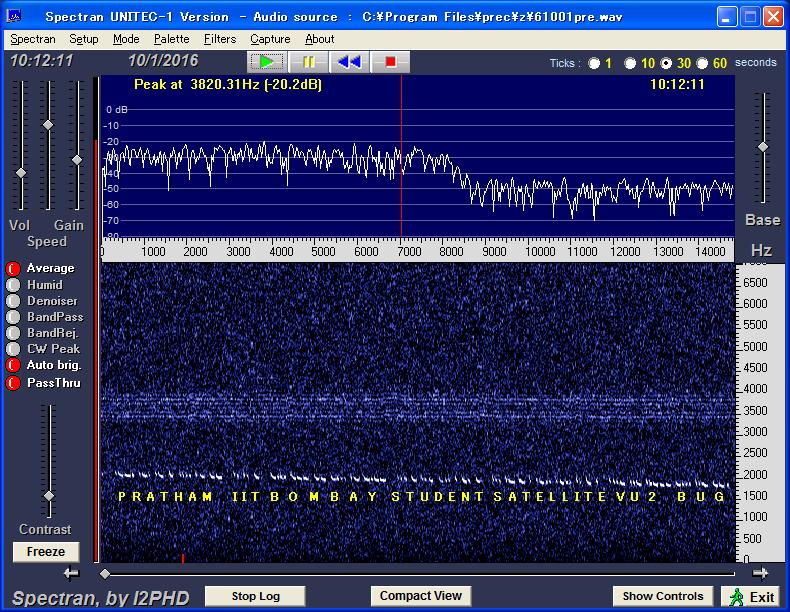The height and width of the screenshot is (612, 790).
Task: Click the left arrow icon below the waterfall
Action: click(x=71, y=573)
